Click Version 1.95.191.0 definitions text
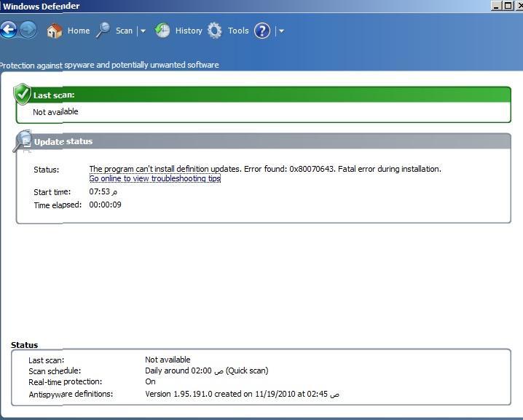The image size is (523, 420). point(242,394)
